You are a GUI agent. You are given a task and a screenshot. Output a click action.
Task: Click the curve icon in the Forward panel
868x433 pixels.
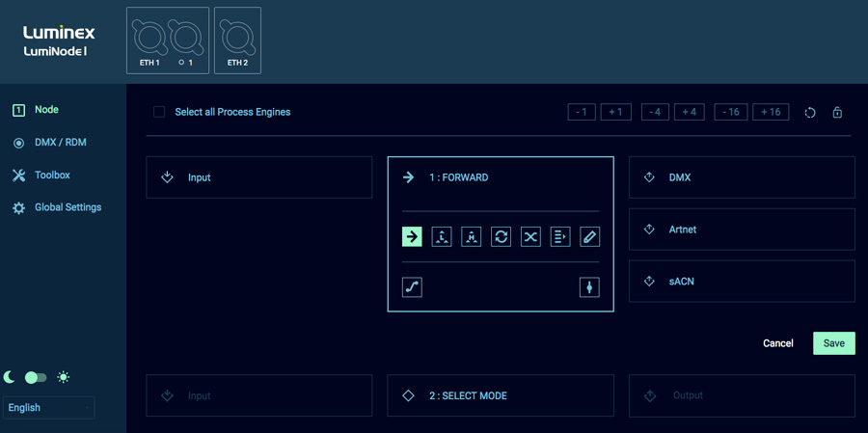point(412,287)
